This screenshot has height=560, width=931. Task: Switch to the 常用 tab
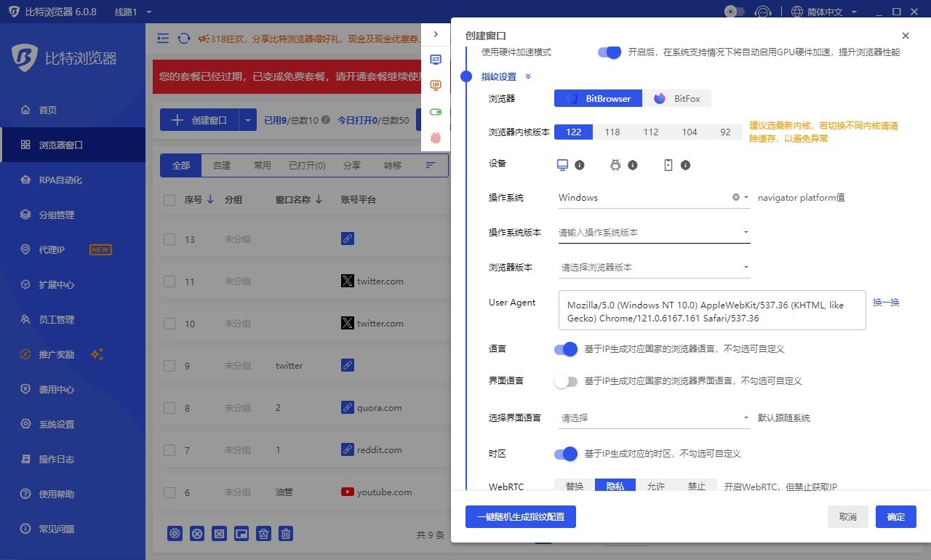tap(262, 165)
